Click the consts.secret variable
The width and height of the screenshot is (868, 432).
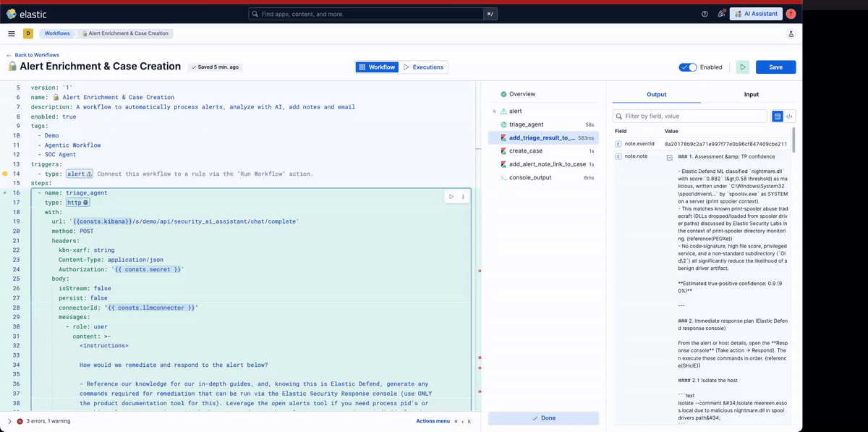[147, 269]
